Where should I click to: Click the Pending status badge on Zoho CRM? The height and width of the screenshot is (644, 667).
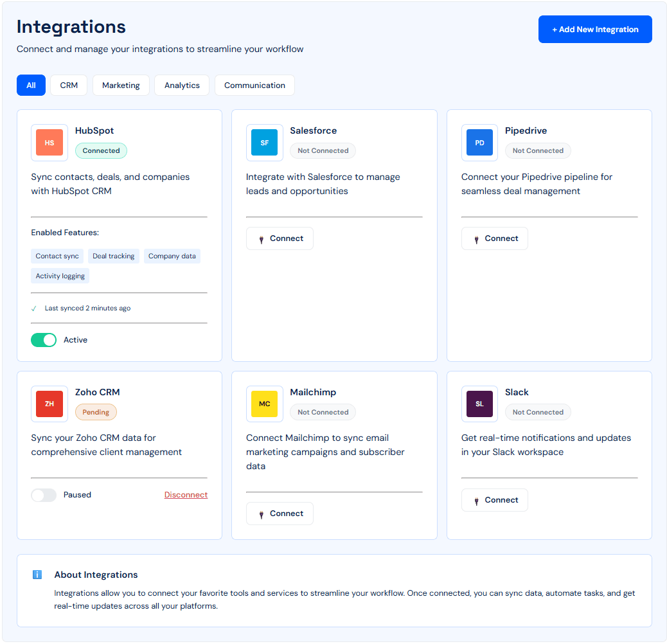click(96, 412)
